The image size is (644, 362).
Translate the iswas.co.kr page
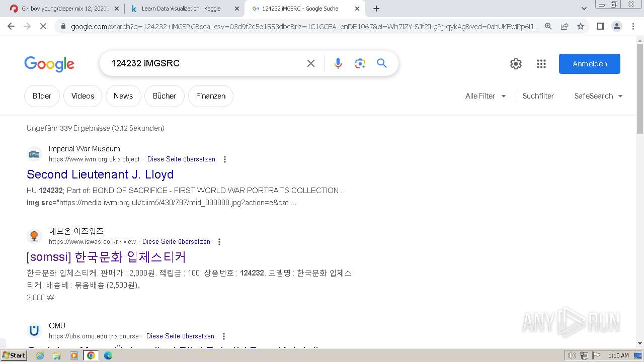[176, 242]
